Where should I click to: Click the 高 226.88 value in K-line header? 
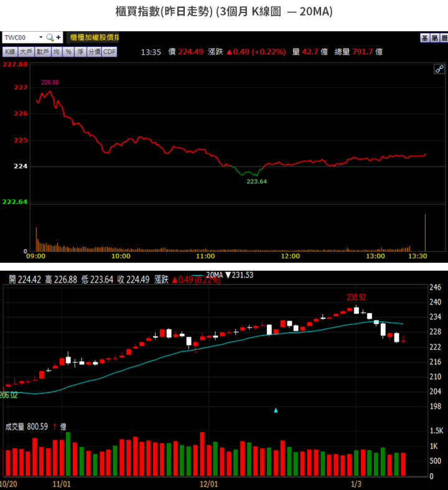(61, 280)
